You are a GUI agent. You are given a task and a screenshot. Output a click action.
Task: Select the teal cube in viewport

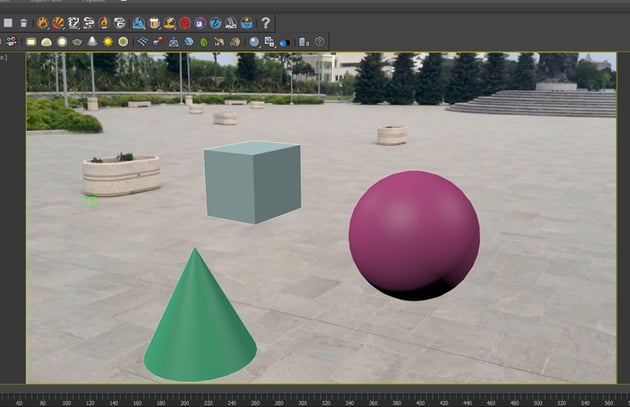pos(252,182)
